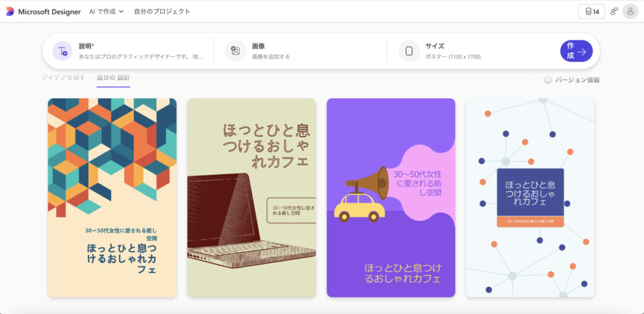Select the network dots poster design

pos(530,197)
